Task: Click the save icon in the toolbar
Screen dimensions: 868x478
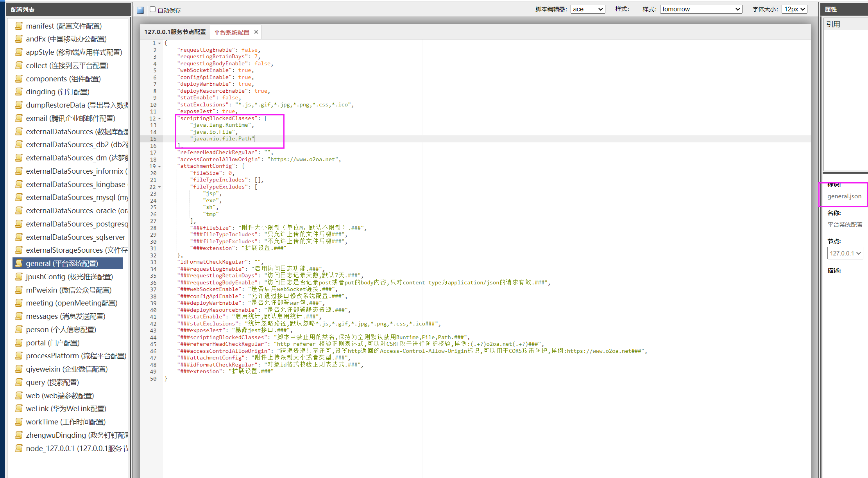Action: (x=140, y=10)
